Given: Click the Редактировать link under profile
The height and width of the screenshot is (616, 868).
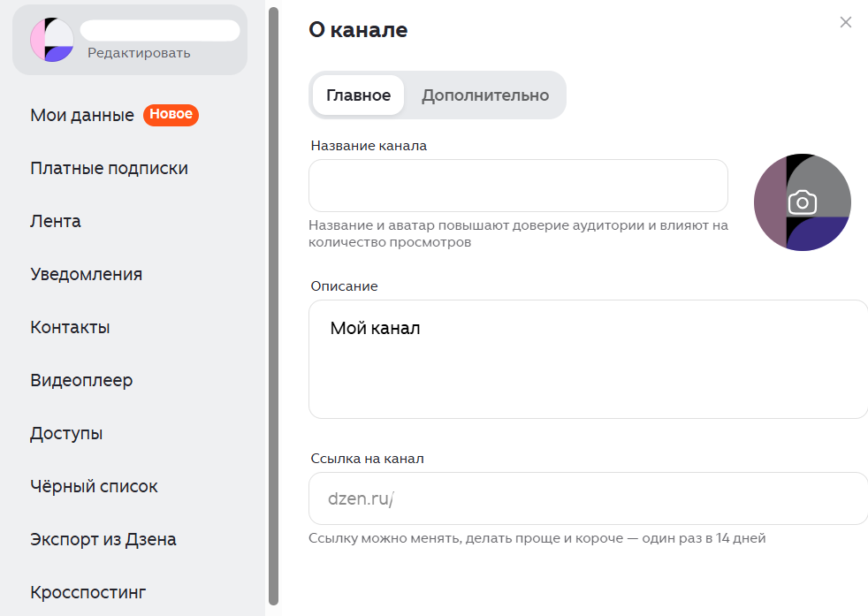Looking at the screenshot, I should coord(139,53).
